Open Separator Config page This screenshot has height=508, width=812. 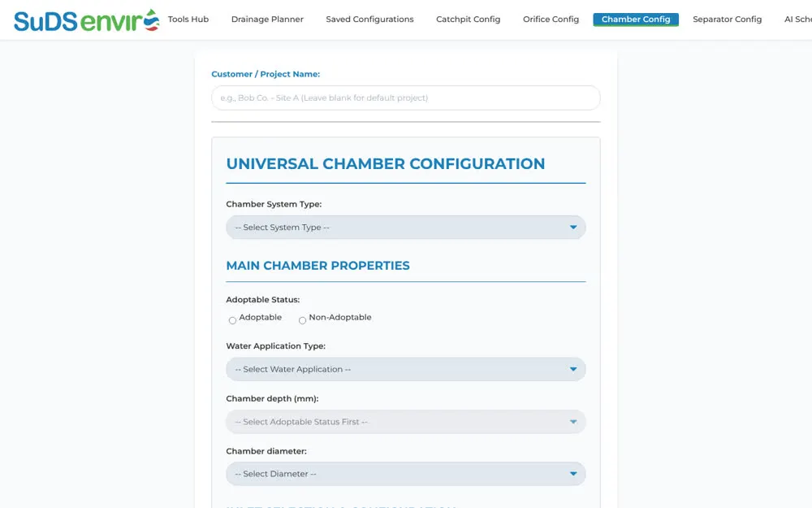(x=727, y=20)
